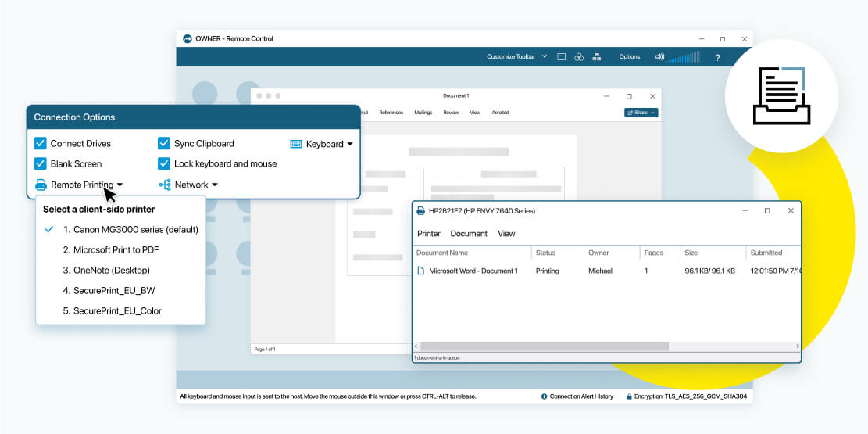Click the lock icon beside Encryption status
The width and height of the screenshot is (868, 434).
[x=630, y=396]
